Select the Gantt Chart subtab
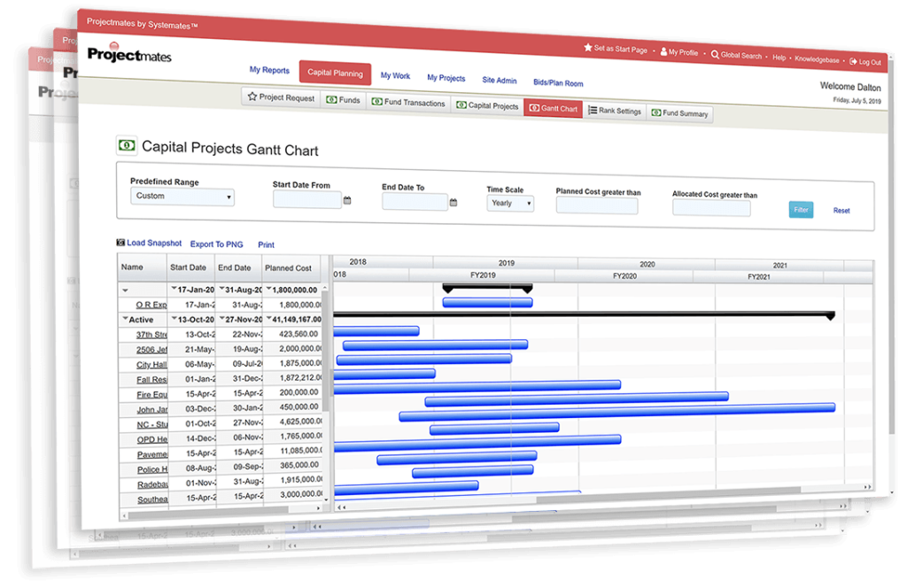 pos(553,108)
